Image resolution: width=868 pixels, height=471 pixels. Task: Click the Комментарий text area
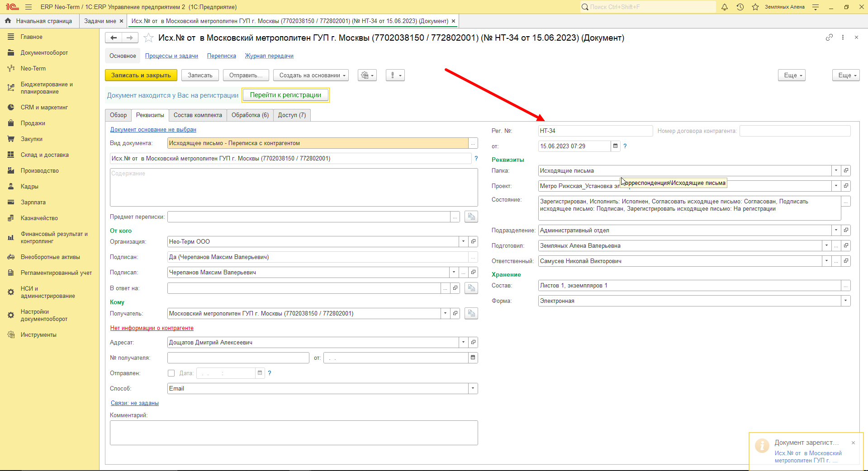point(294,433)
